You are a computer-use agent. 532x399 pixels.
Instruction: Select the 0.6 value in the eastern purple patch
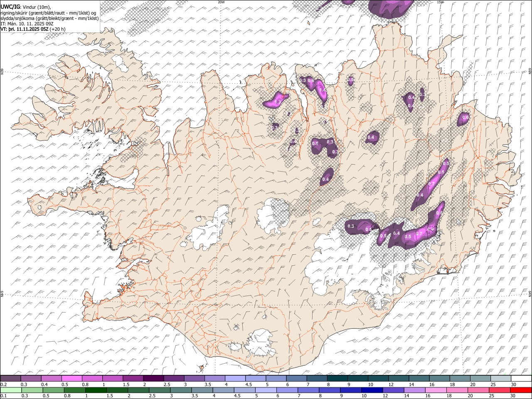tap(465, 118)
